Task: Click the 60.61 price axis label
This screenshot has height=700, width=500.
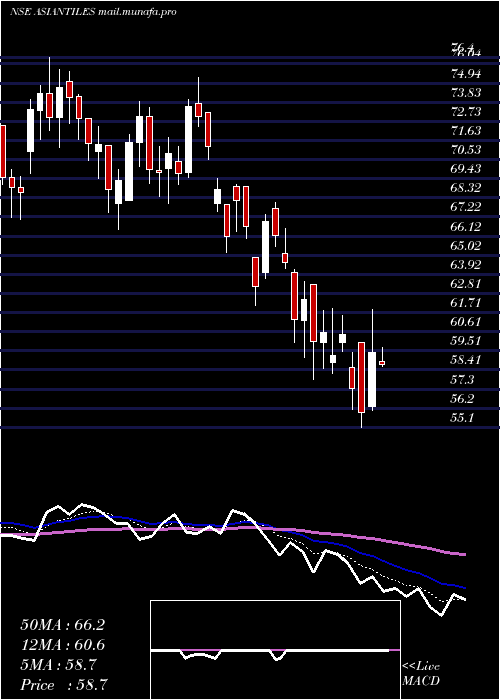Action: (x=466, y=321)
